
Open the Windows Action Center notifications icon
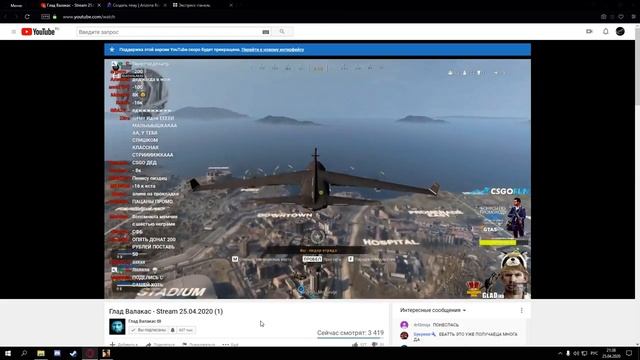(x=629, y=353)
